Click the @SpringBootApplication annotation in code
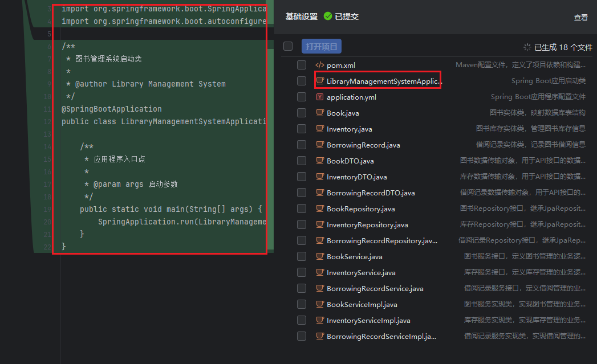597x364 pixels. tap(112, 109)
